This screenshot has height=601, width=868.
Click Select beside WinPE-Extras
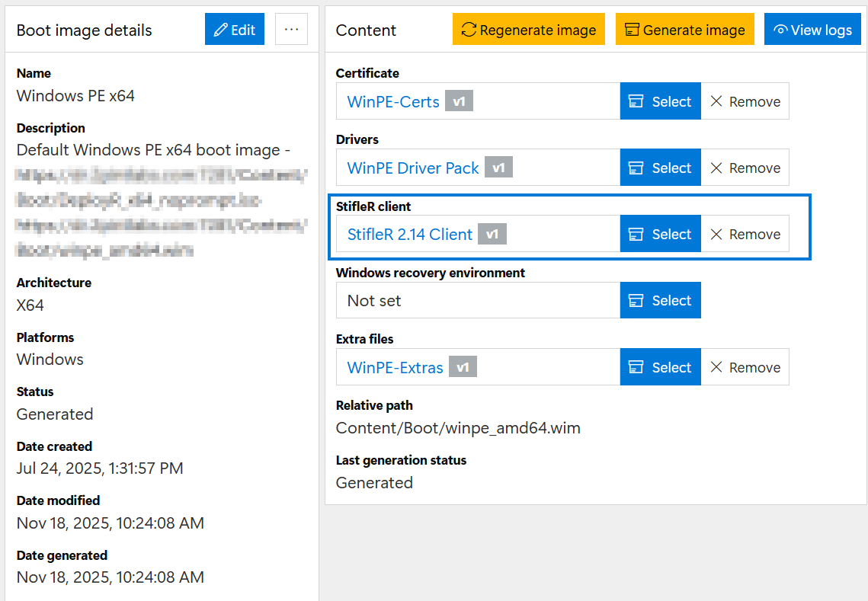[661, 367]
